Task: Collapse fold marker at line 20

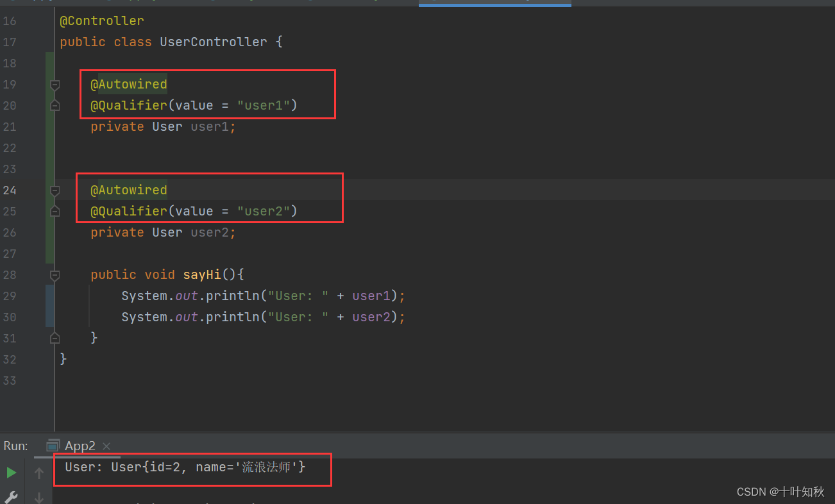Action: [x=55, y=105]
